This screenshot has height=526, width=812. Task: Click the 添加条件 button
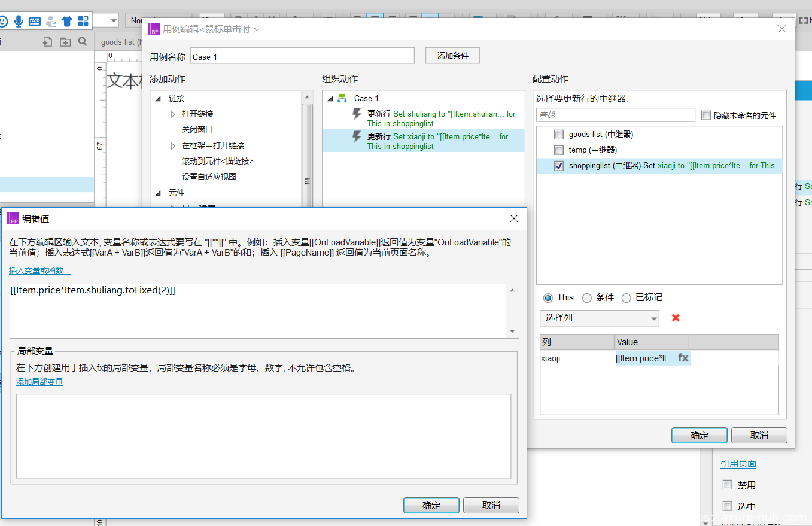pyautogui.click(x=452, y=56)
